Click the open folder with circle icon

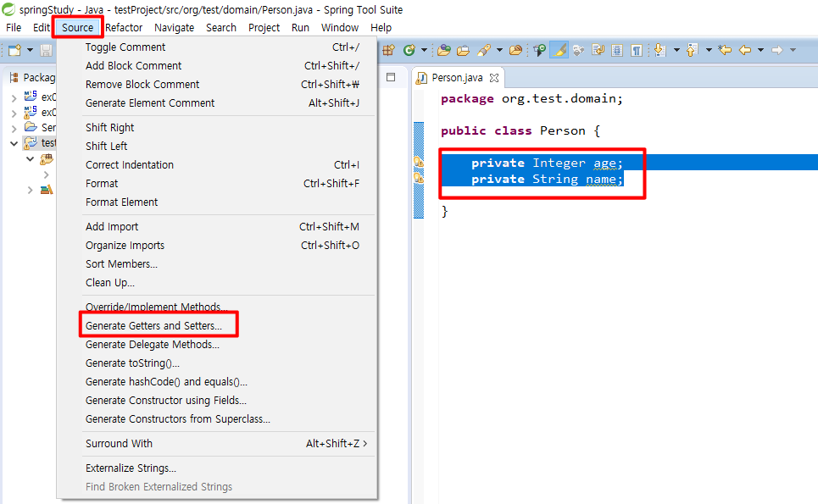[x=515, y=50]
